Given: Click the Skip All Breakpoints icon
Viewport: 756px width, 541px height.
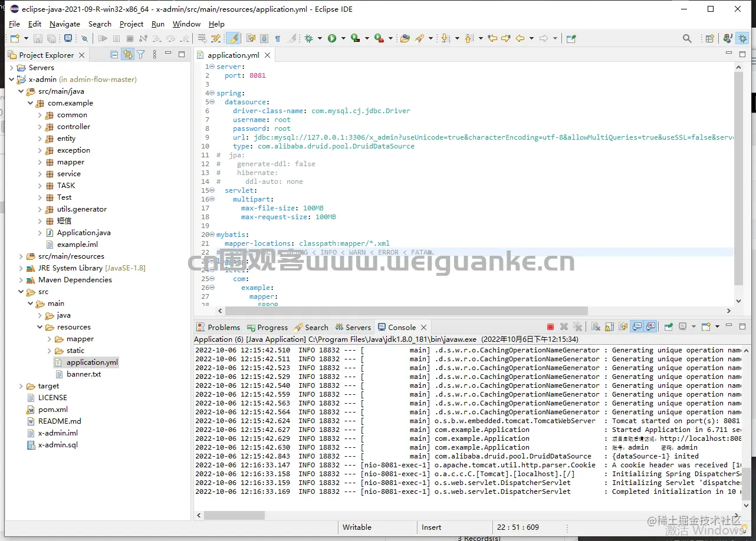Looking at the screenshot, I should [x=84, y=38].
